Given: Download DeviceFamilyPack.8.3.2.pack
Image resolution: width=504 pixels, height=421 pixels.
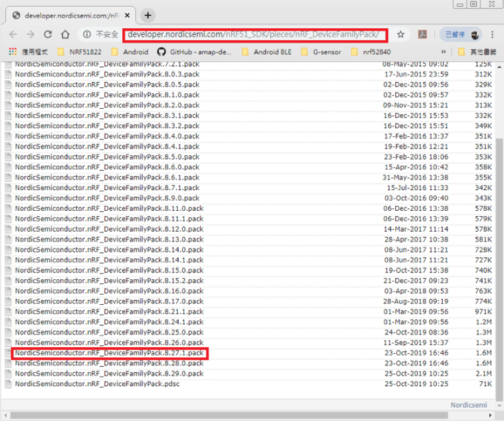Looking at the screenshot, I should 107,126.
